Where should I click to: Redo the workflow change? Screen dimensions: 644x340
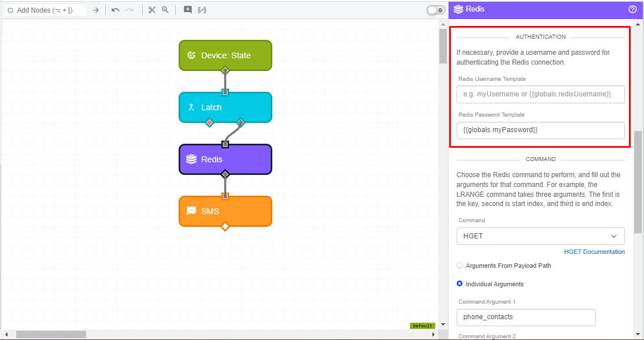coord(130,10)
